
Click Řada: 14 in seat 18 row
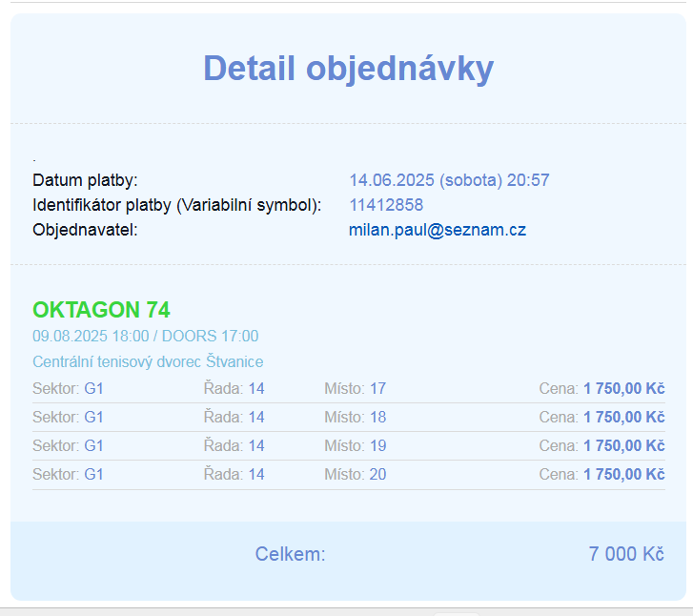234,417
